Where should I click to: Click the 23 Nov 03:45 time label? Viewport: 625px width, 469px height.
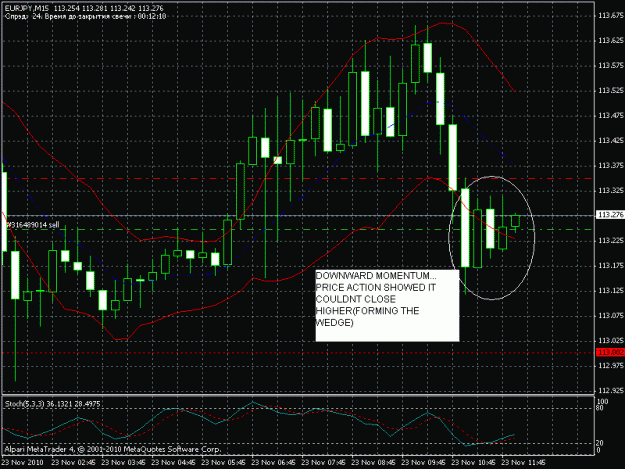pyautogui.click(x=124, y=463)
